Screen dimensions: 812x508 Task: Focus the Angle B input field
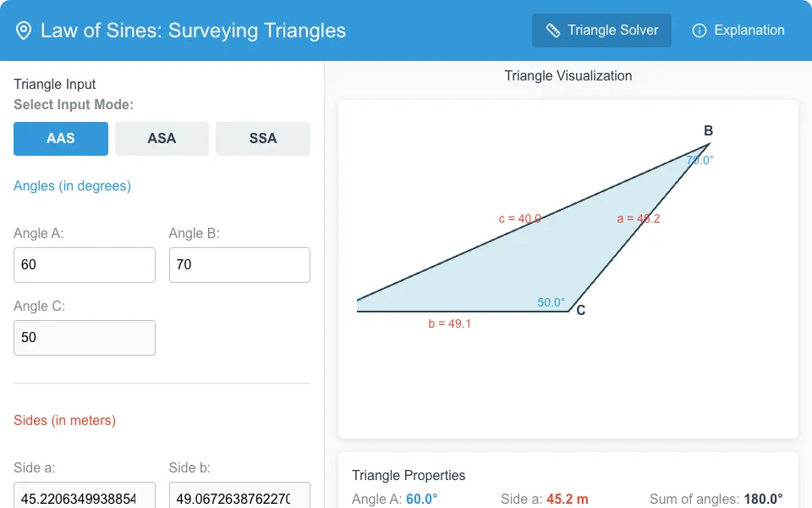coord(239,265)
